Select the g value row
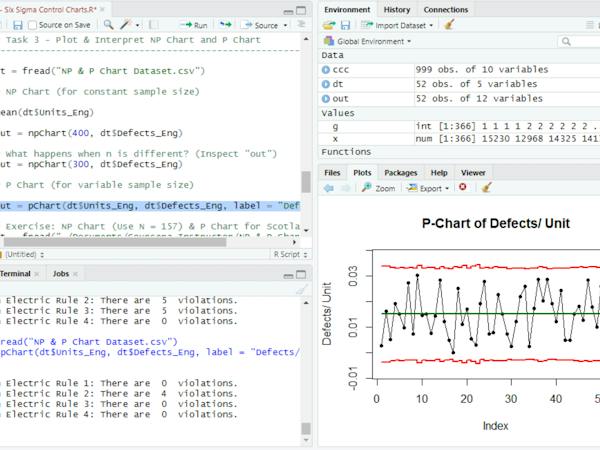 click(x=459, y=126)
